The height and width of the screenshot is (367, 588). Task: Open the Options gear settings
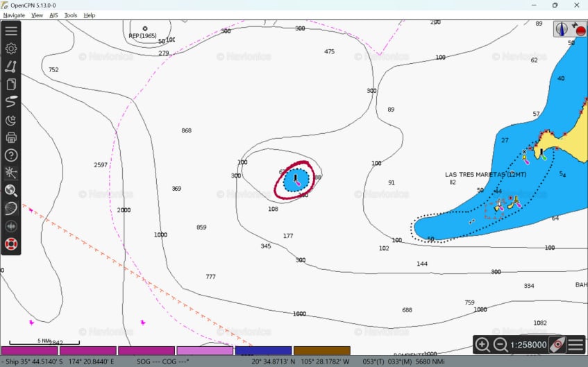(11, 49)
